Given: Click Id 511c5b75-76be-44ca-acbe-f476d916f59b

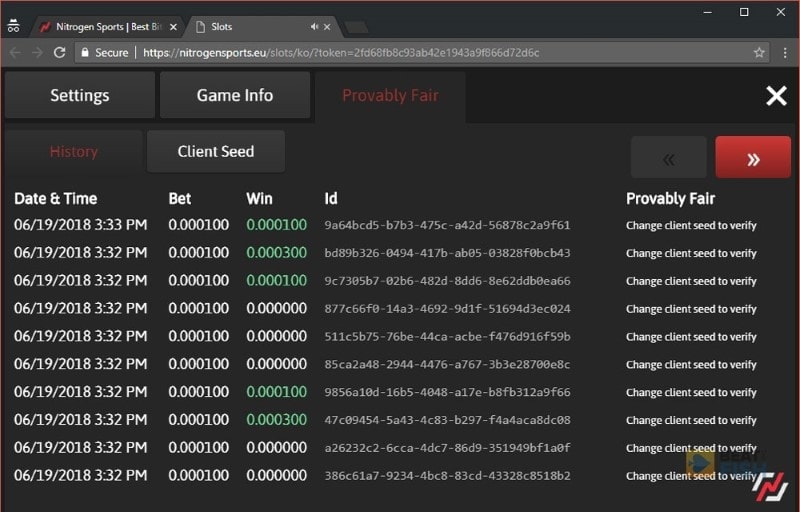Looking at the screenshot, I should coord(447,337).
